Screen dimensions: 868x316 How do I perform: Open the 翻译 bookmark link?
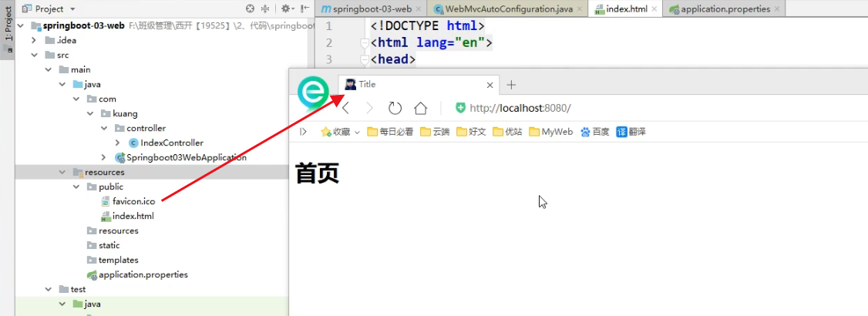click(631, 132)
